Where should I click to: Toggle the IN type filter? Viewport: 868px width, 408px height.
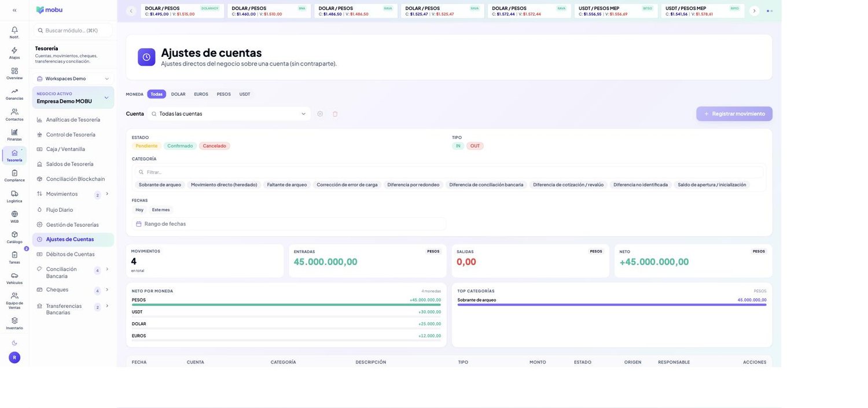click(458, 146)
